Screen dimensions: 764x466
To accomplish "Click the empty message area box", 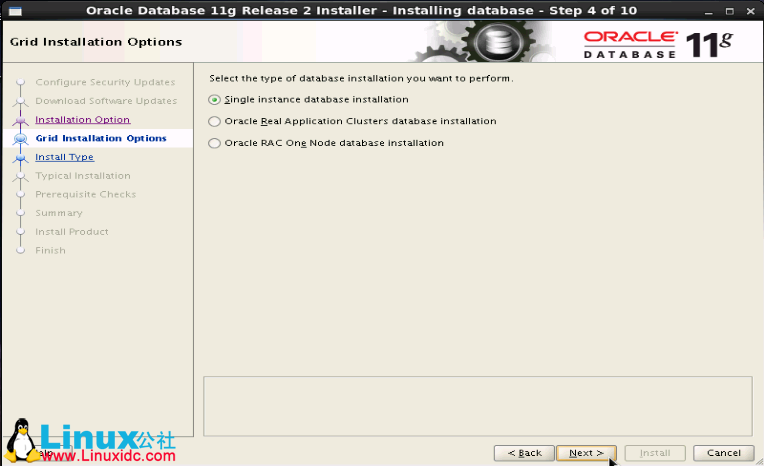I will (478, 406).
